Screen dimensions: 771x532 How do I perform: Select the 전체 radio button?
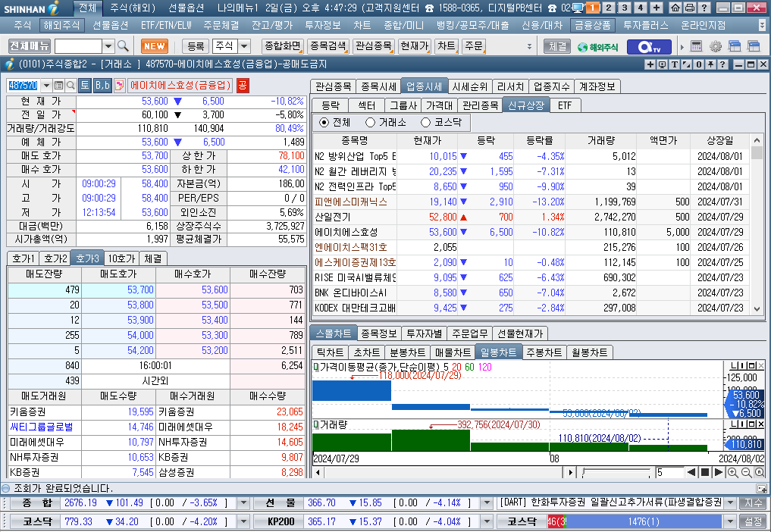click(324, 123)
